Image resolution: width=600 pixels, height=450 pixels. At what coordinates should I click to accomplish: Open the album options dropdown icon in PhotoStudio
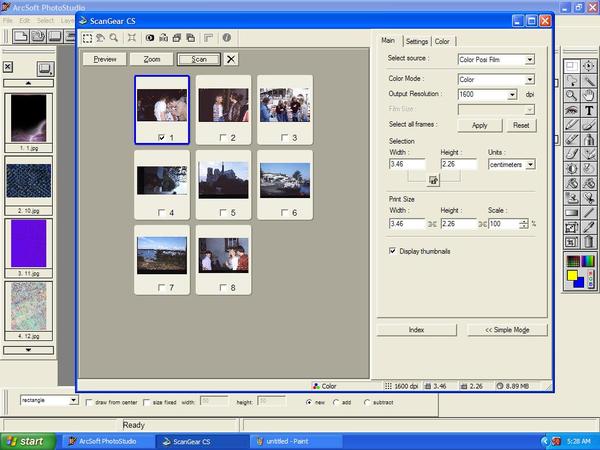point(46,69)
